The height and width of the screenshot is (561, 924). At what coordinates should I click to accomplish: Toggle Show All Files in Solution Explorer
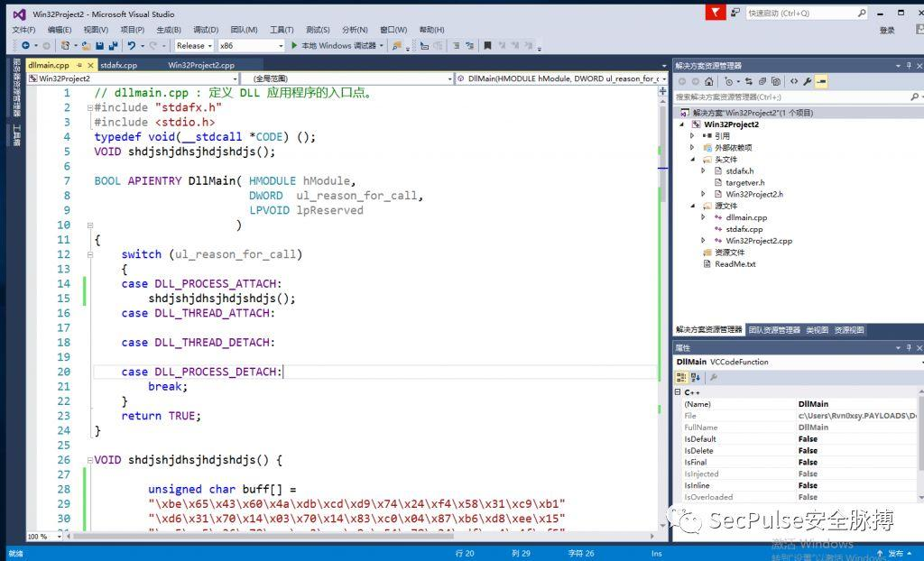pyautogui.click(x=776, y=81)
